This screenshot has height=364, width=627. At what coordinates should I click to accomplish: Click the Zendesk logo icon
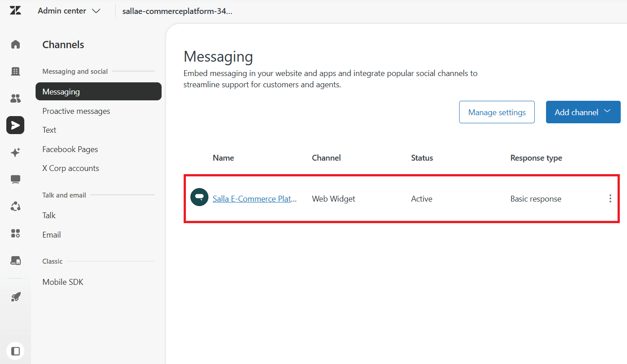click(x=15, y=11)
